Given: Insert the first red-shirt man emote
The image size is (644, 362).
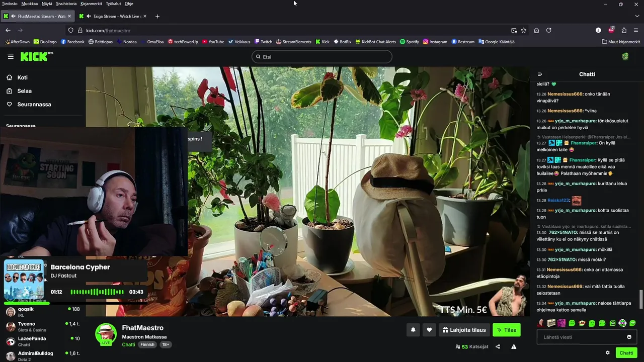Looking at the screenshot, I should [541, 323].
